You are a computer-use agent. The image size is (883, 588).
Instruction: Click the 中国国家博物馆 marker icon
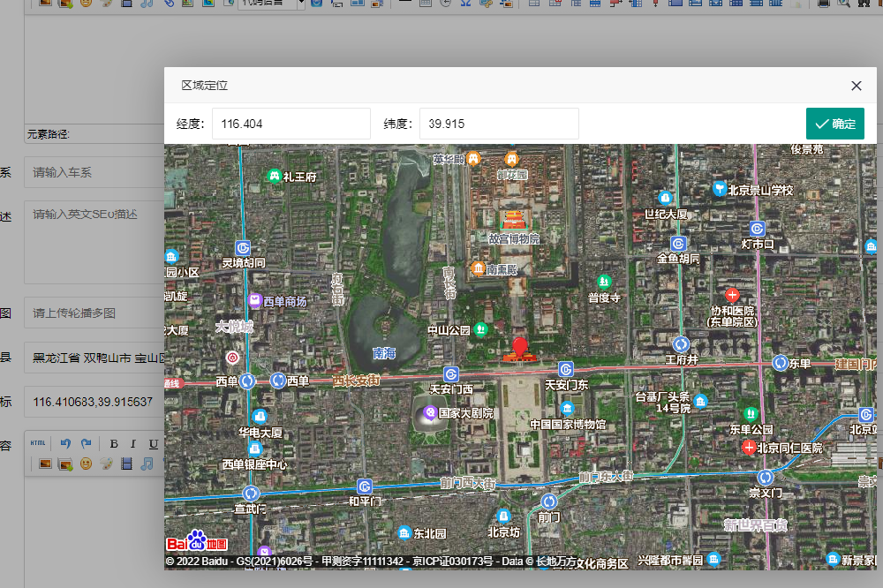(567, 409)
